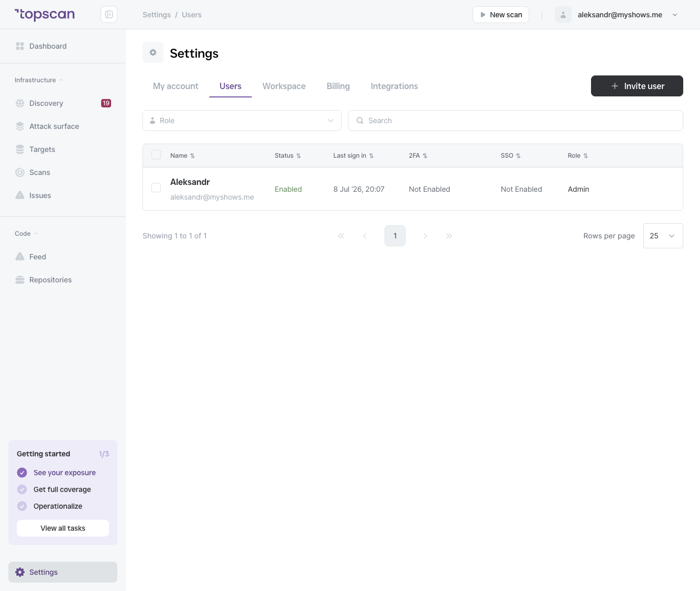Screen dimensions: 700x591
Task: Click Admin role cell
Action: click(578, 189)
